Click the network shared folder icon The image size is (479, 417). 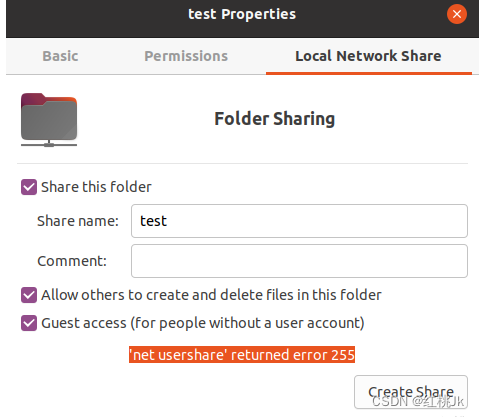(49, 120)
